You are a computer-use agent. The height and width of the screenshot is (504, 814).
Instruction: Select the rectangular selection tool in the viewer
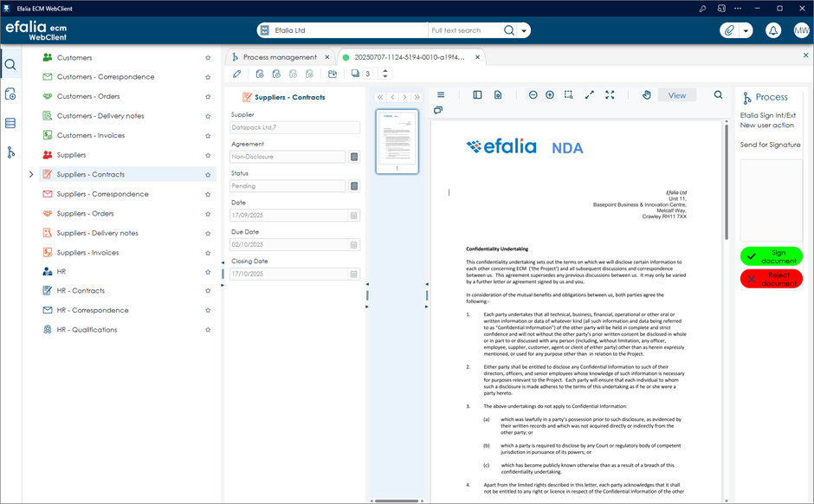tap(568, 94)
